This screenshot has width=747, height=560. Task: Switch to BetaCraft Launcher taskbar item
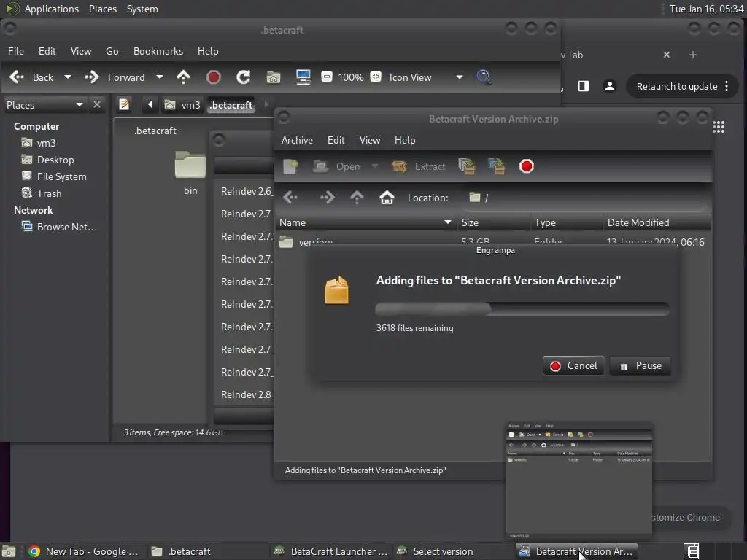331,551
